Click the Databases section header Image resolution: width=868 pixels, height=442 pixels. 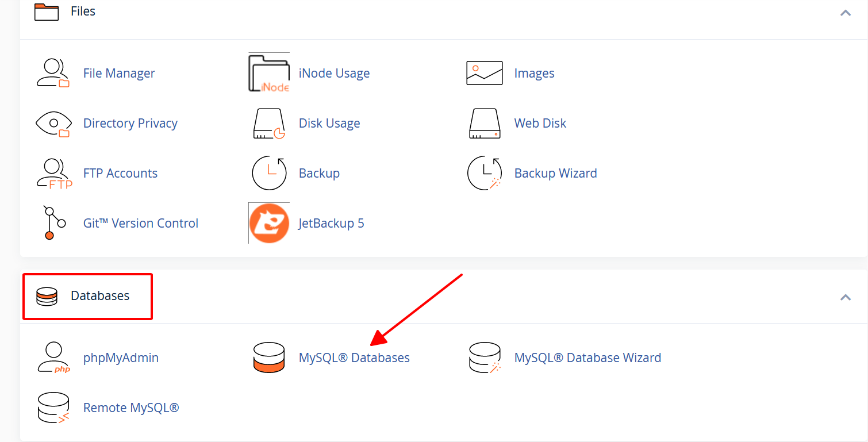[100, 296]
